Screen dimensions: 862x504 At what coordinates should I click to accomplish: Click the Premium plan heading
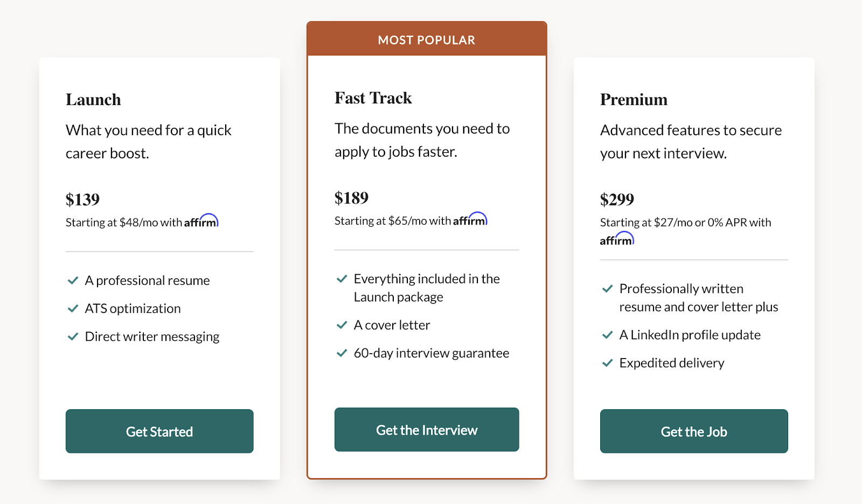[x=634, y=100]
